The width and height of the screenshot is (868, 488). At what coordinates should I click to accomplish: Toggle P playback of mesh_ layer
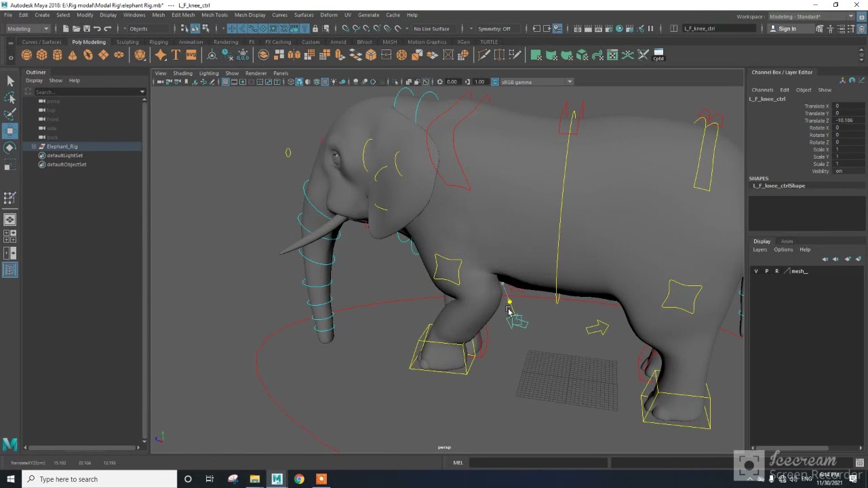[767, 271]
